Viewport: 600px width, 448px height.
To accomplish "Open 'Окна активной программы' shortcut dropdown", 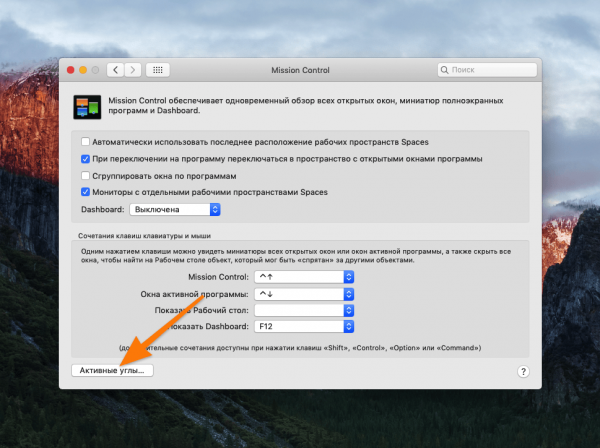I will pyautogui.click(x=304, y=294).
